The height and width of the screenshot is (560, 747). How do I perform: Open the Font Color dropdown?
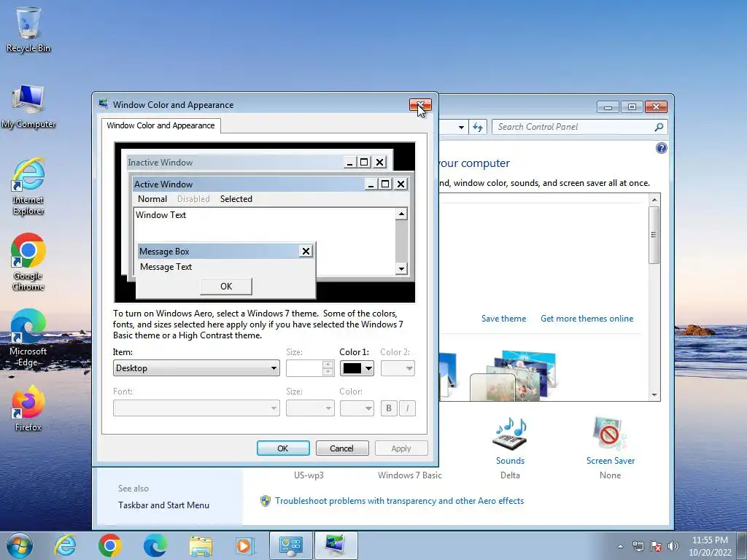point(357,408)
